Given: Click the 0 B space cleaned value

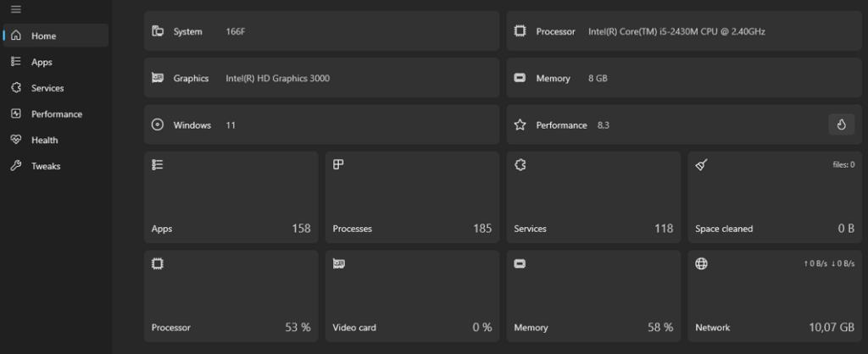Looking at the screenshot, I should 846,229.
